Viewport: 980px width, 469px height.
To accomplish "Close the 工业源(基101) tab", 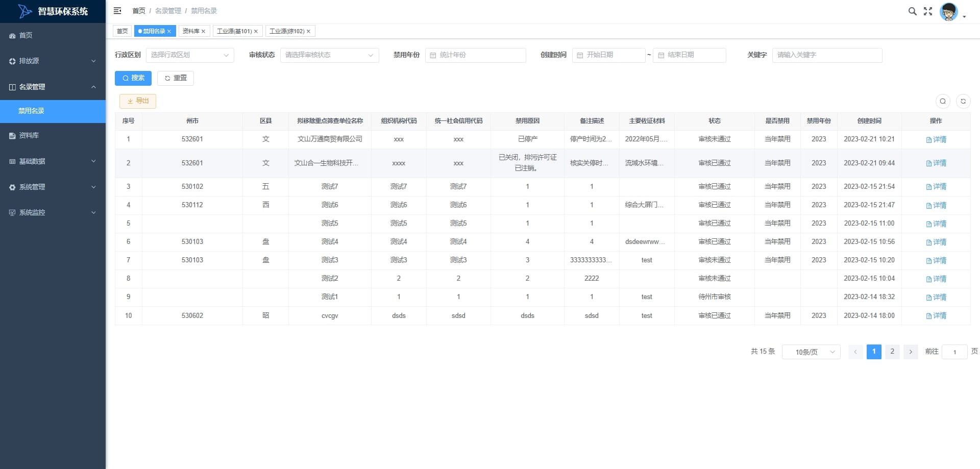I will tap(256, 31).
